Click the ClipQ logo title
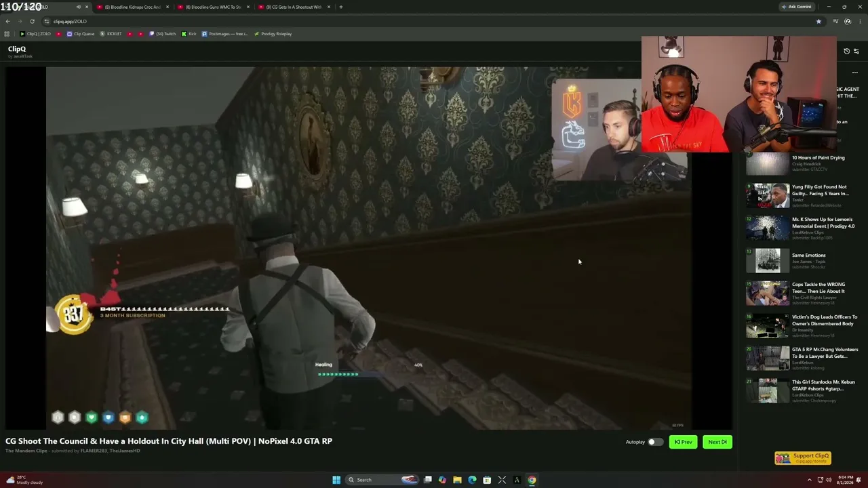 point(17,49)
